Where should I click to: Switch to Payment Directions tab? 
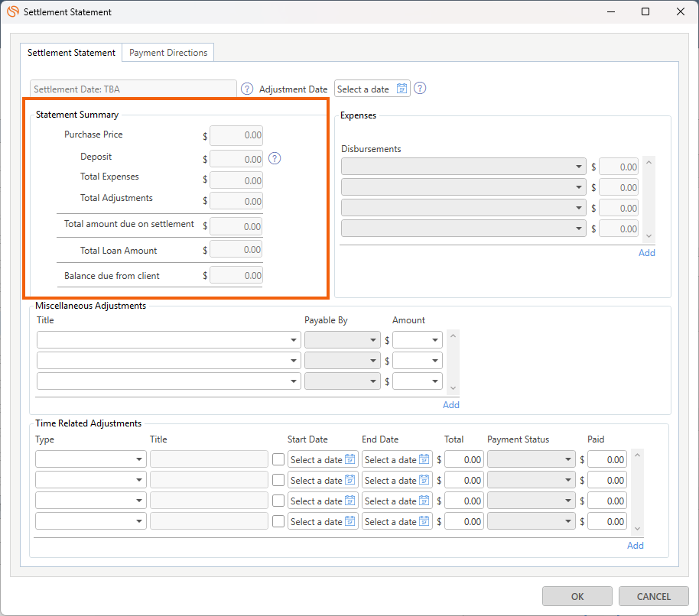click(168, 53)
